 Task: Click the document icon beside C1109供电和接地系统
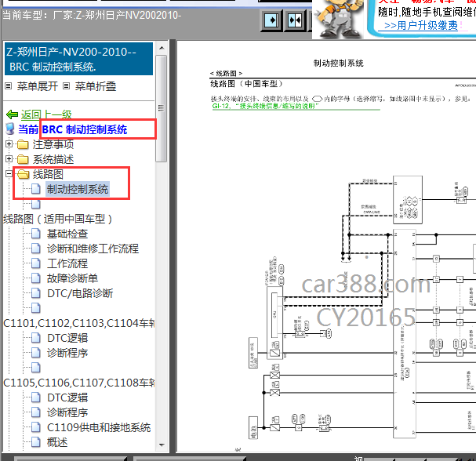tap(36, 427)
